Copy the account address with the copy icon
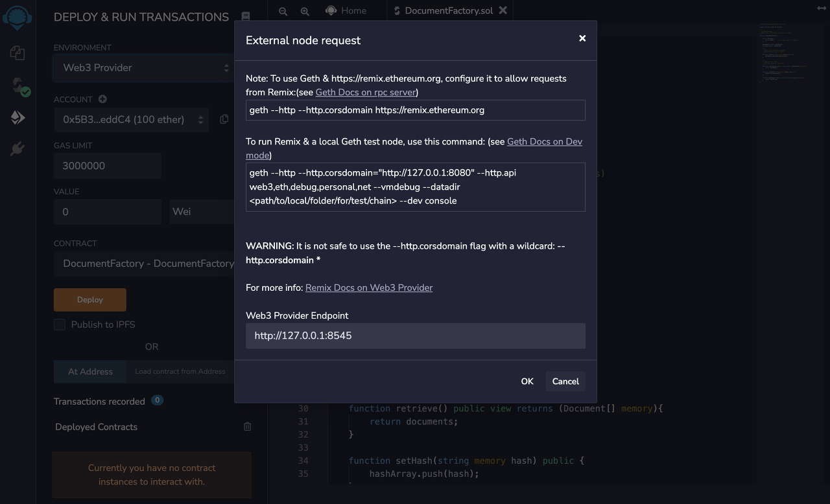Image resolution: width=830 pixels, height=504 pixels. click(224, 119)
